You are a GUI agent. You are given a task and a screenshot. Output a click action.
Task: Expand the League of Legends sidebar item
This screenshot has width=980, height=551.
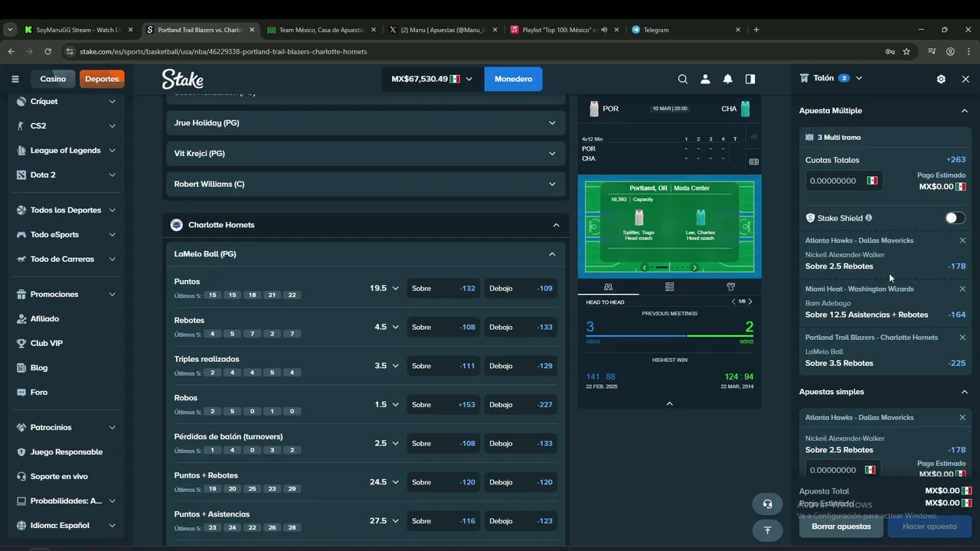66,150
